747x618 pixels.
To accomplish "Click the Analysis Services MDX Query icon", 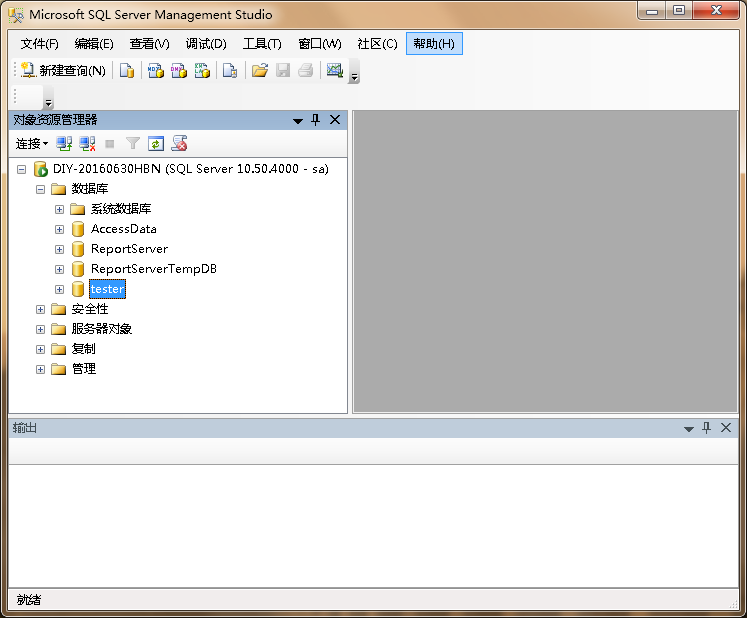I will 155,70.
